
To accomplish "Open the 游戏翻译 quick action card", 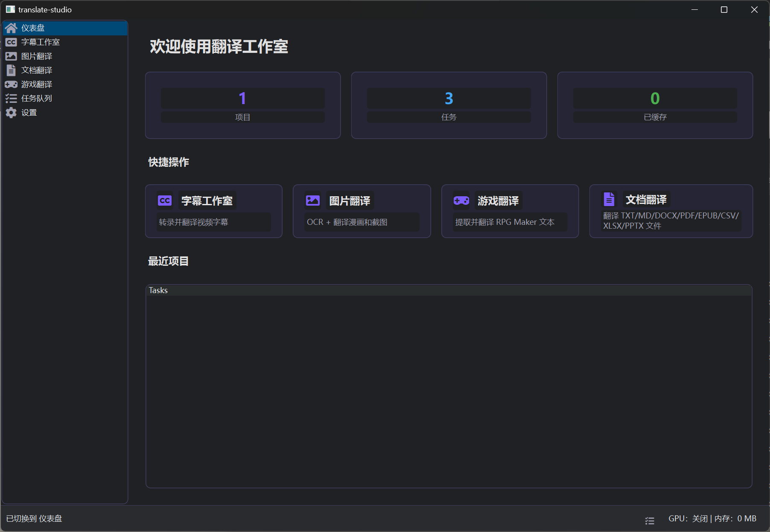I will click(x=510, y=211).
